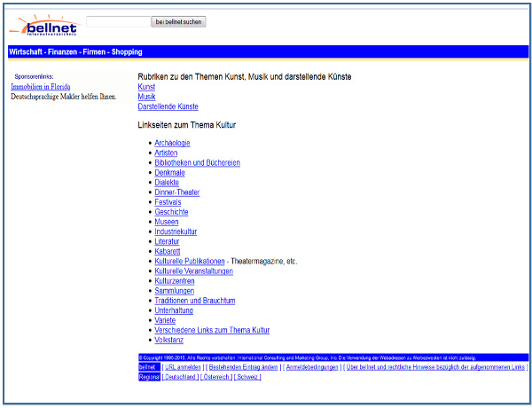This screenshot has width=532, height=408.
Task: Open 'Immobilien in Florida' sponsor link
Action: (41, 87)
